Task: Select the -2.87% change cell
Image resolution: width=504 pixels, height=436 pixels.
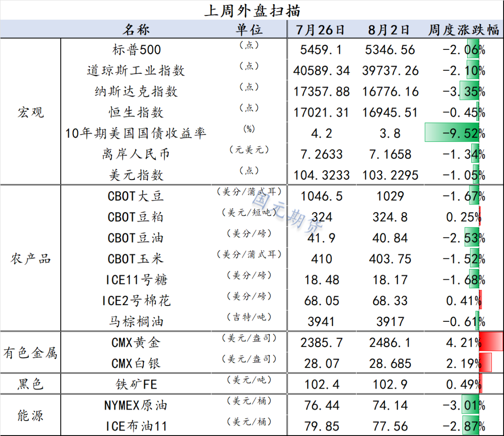Action: pyautogui.click(x=464, y=426)
